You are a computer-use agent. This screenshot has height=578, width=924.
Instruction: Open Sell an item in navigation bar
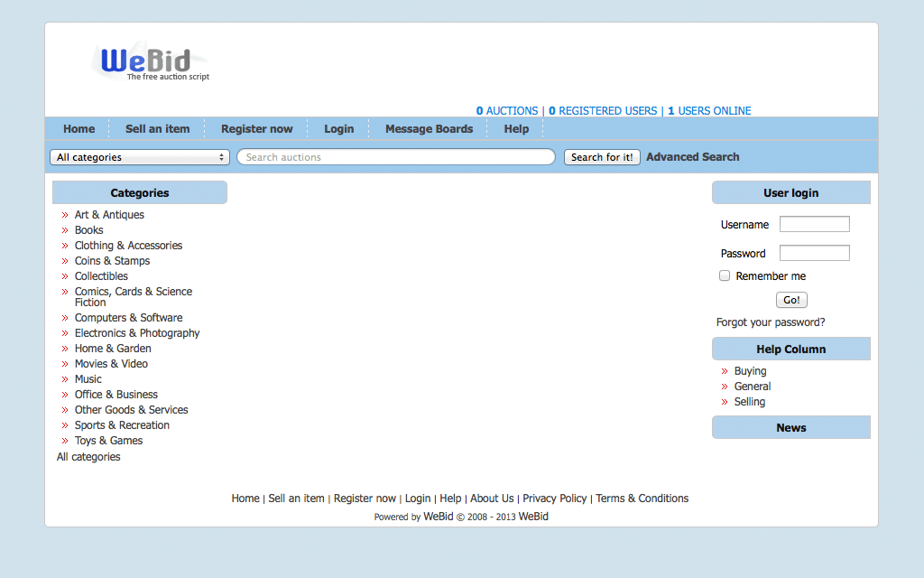pos(157,129)
